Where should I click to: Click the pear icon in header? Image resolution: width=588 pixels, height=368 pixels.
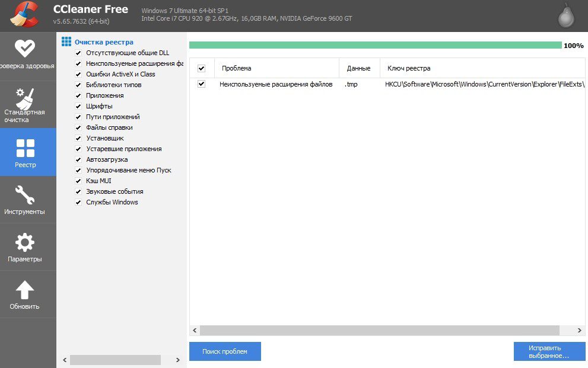coord(566,16)
